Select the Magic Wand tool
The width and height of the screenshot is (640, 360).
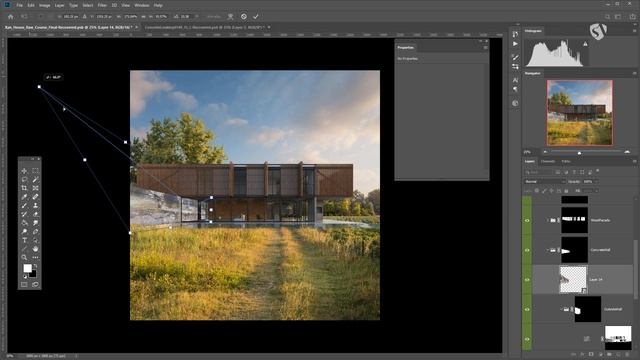(x=35, y=180)
